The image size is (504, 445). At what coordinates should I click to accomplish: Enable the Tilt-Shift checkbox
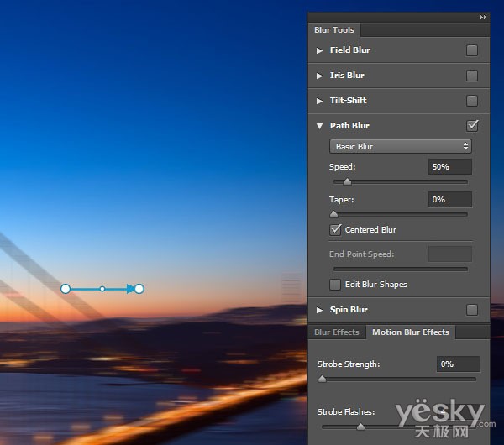pos(471,101)
